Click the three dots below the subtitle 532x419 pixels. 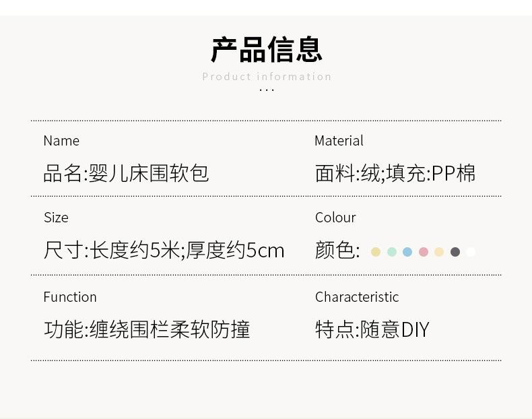point(267,90)
